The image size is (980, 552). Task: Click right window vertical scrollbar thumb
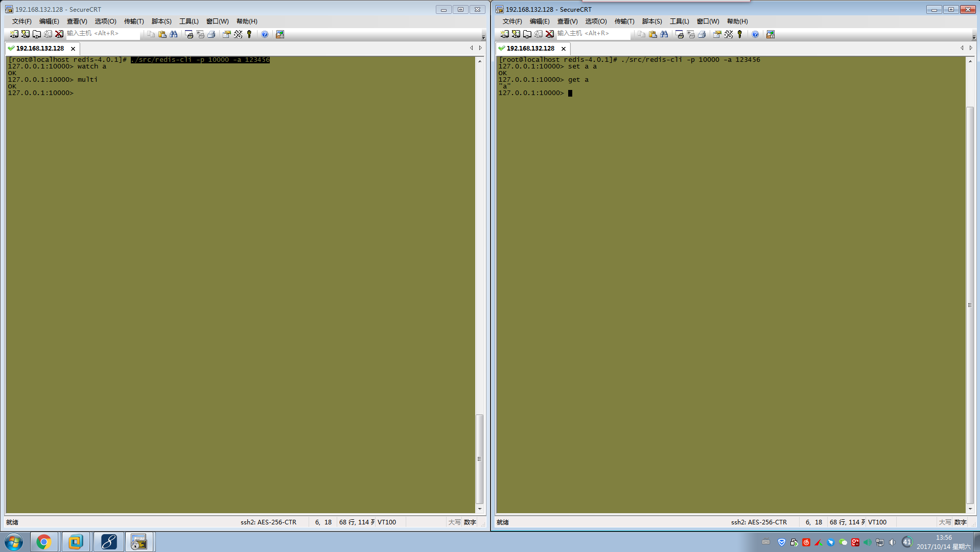point(970,305)
